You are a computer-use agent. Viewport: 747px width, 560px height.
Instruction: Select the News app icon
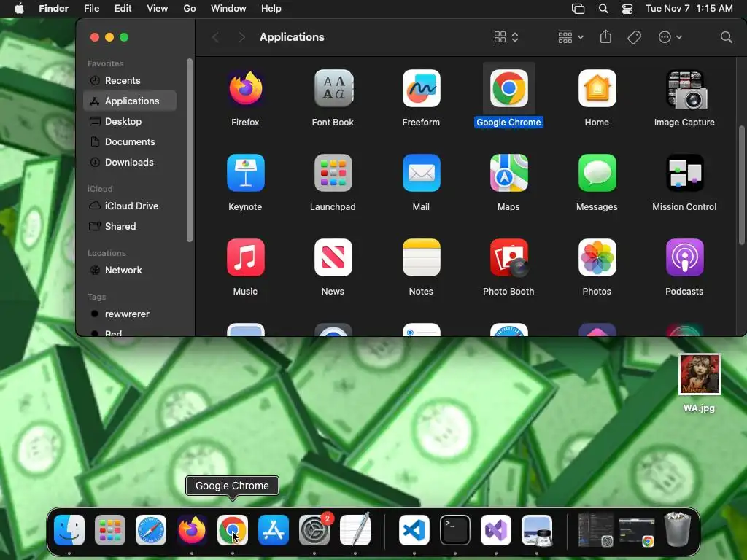333,257
